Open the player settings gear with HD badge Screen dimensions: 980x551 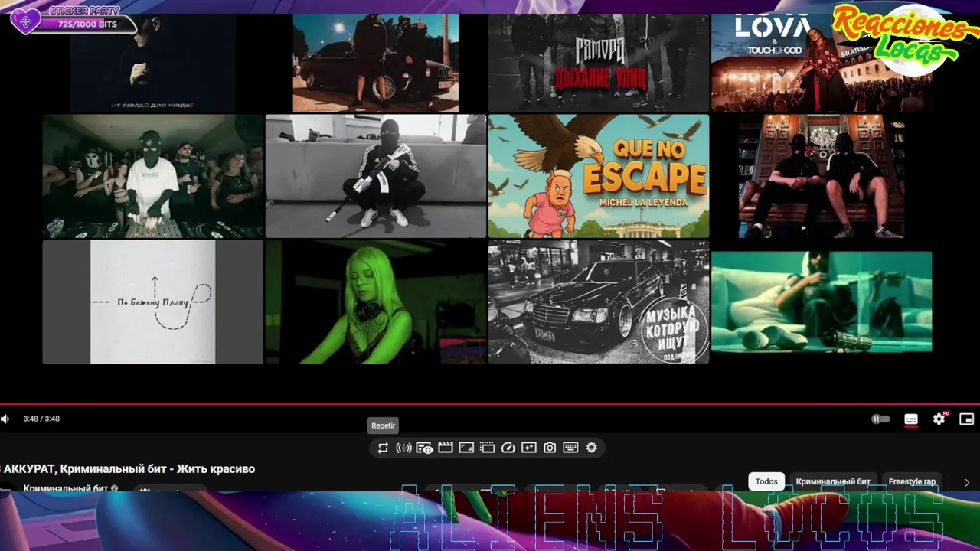939,419
